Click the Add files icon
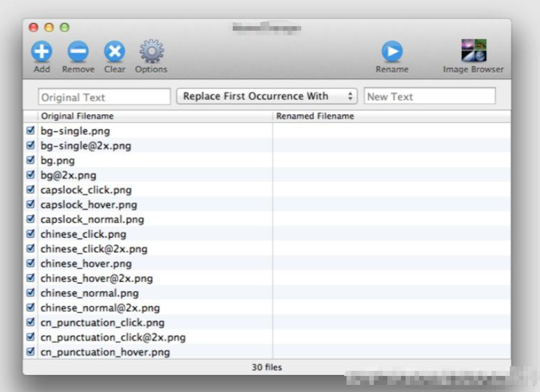This screenshot has height=392, width=540. click(x=42, y=52)
